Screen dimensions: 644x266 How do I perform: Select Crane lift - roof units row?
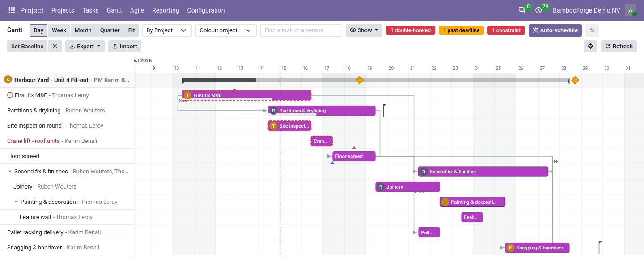pyautogui.click(x=67, y=141)
